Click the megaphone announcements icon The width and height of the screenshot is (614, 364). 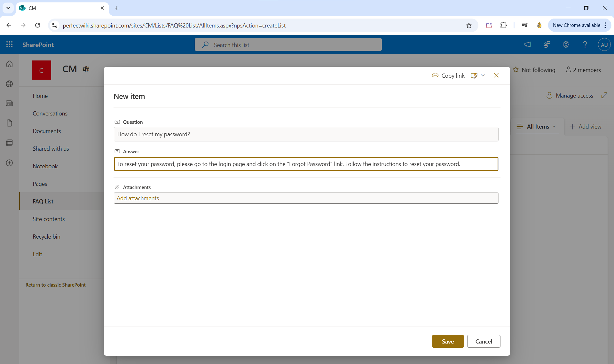pyautogui.click(x=528, y=44)
